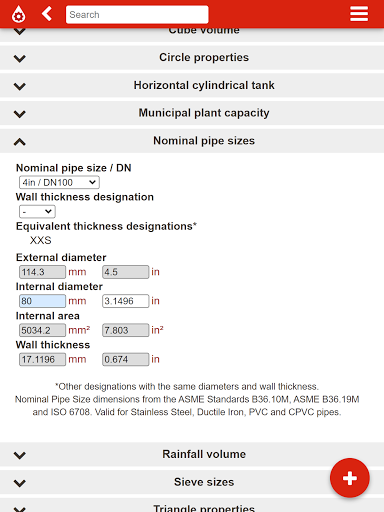Open the Nominal pipe size 4in / DN100 dropdown
This screenshot has width=384, height=512.
[x=59, y=182]
